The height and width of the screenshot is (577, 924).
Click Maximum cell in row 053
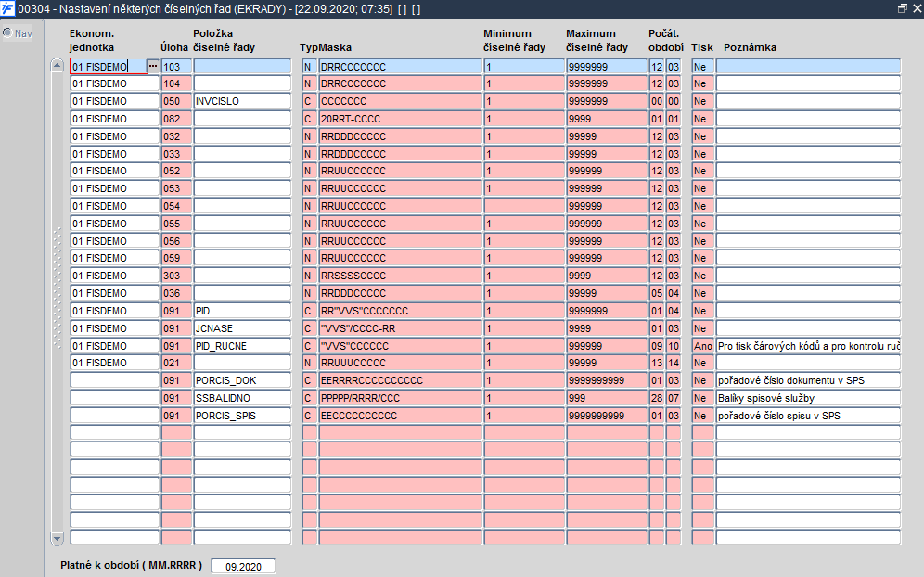pyautogui.click(x=607, y=188)
